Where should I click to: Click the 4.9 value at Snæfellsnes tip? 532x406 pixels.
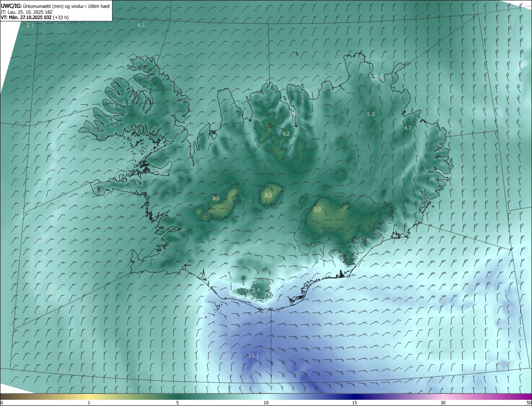point(99,190)
